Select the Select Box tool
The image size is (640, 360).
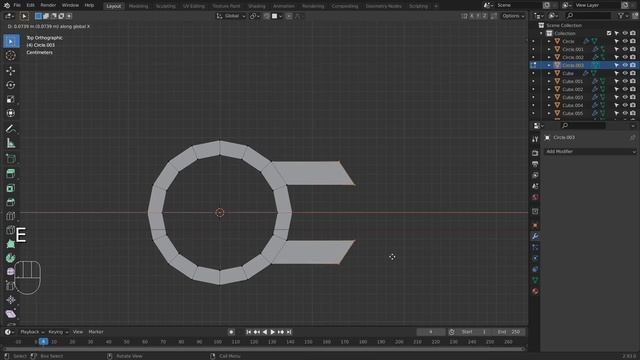pyautogui.click(x=11, y=41)
